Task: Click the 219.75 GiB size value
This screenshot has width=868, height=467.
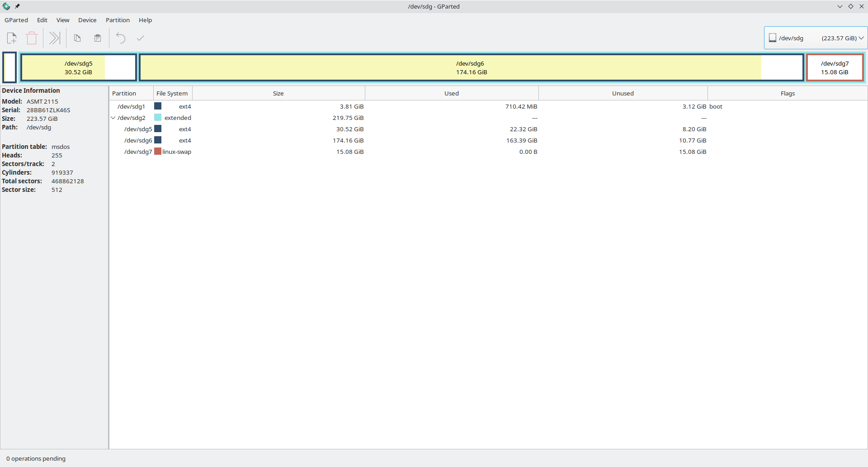Action: pyautogui.click(x=348, y=118)
